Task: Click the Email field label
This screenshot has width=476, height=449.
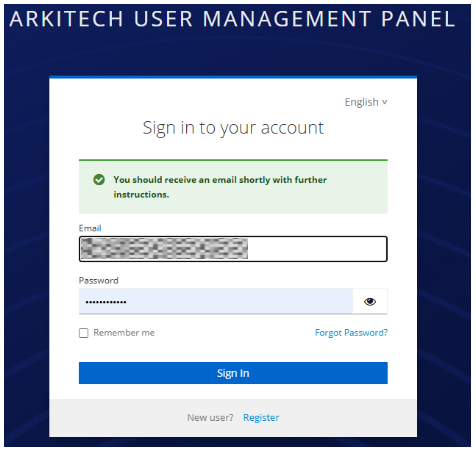Action: click(x=90, y=228)
